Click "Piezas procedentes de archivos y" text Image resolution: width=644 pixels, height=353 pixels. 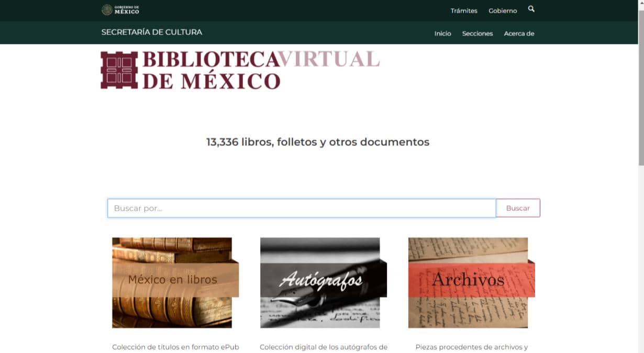tap(472, 347)
